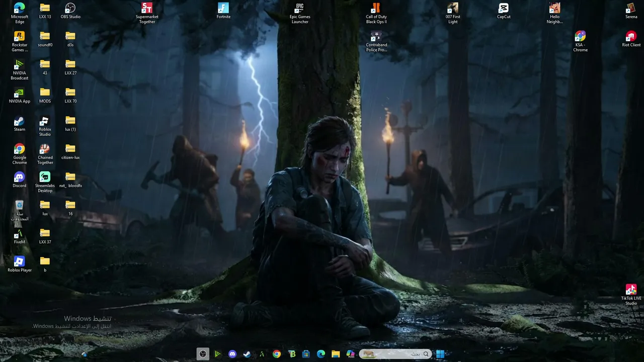This screenshot has width=644, height=362.
Task: Click the sound!0 folder icon
Action: [45, 39]
